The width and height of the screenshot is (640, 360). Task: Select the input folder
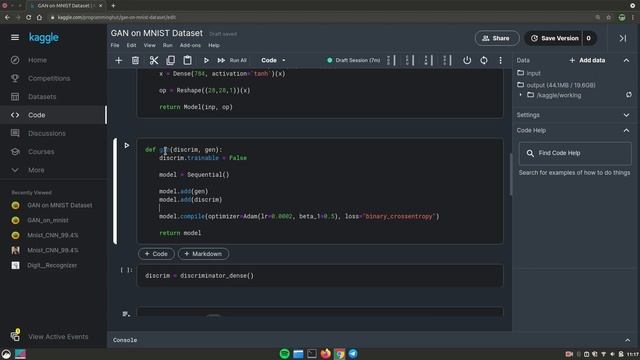(529, 73)
